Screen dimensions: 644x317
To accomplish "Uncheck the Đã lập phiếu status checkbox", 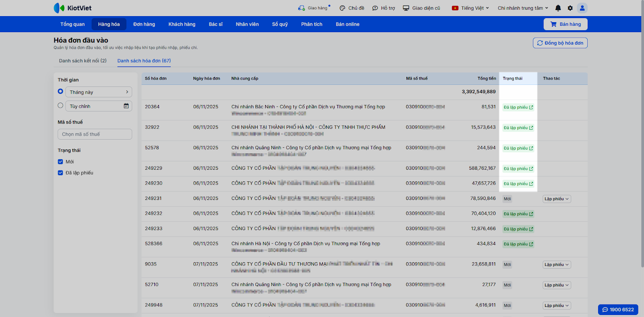I will click(60, 173).
